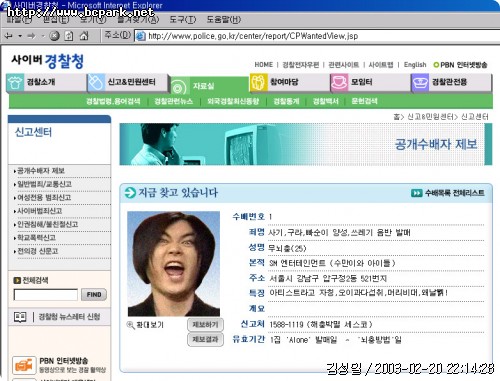Open 인권침해/불친절신고 in the sidebar
The height and width of the screenshot is (381, 500).
[x=47, y=224]
